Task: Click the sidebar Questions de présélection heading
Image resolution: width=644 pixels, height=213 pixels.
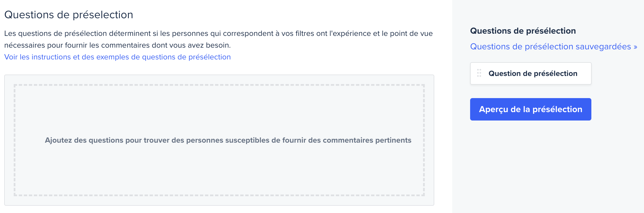Action: [523, 31]
